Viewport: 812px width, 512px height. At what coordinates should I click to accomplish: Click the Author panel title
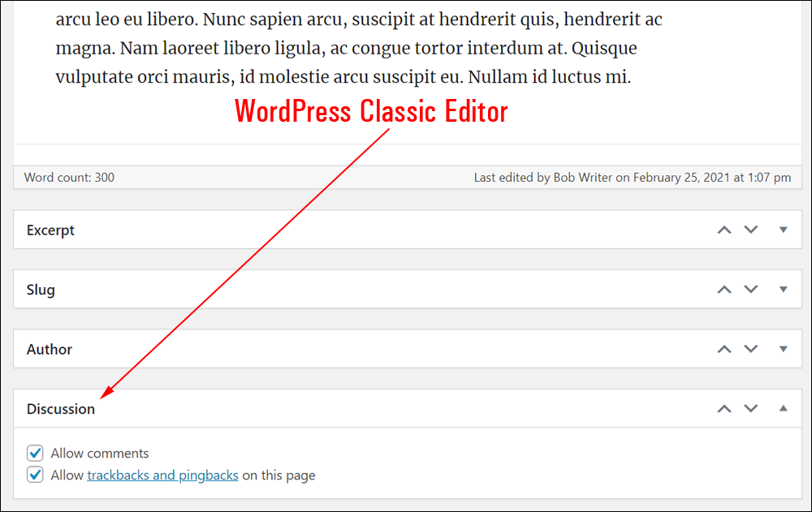[50, 350]
